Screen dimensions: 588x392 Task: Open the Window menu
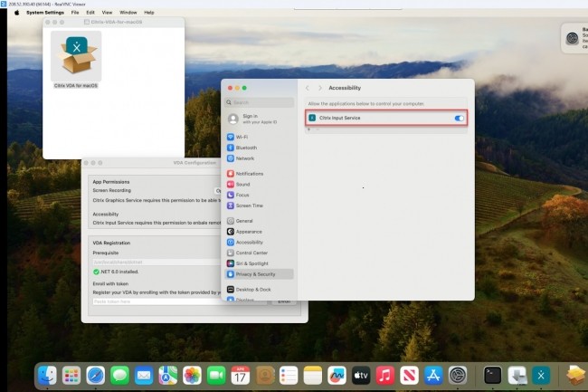click(x=128, y=13)
